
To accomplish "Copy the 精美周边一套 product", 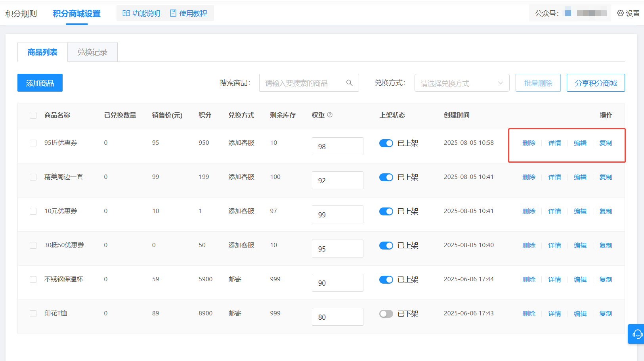I will tap(606, 177).
